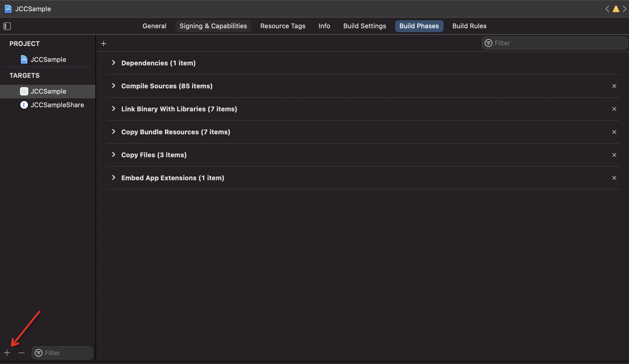Expand the Copy Files section

pyautogui.click(x=114, y=155)
